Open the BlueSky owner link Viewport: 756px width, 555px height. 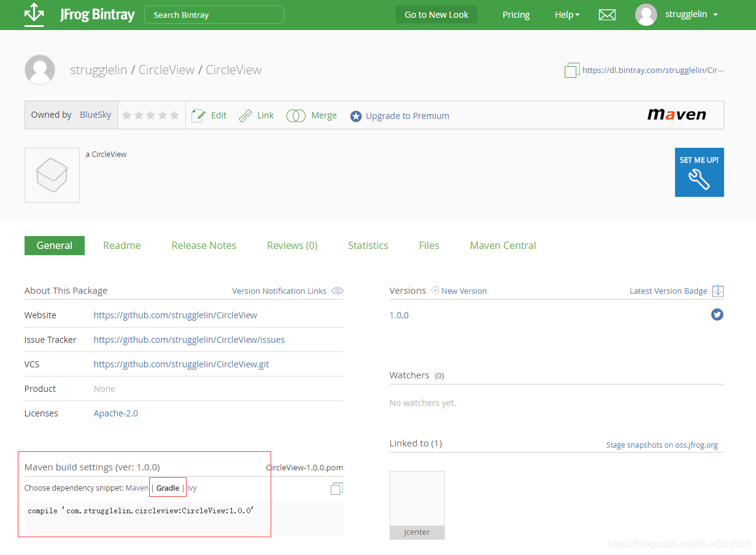tap(96, 115)
